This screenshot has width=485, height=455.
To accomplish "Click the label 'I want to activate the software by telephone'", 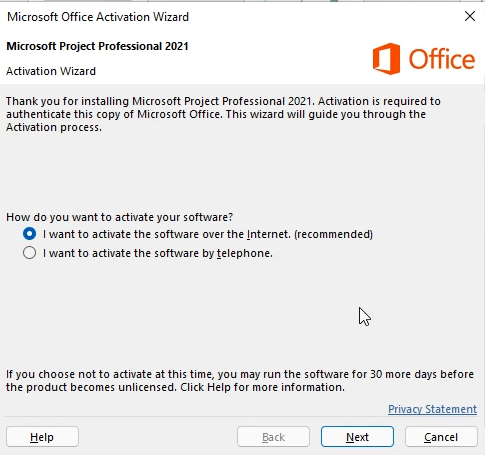I will click(x=158, y=253).
